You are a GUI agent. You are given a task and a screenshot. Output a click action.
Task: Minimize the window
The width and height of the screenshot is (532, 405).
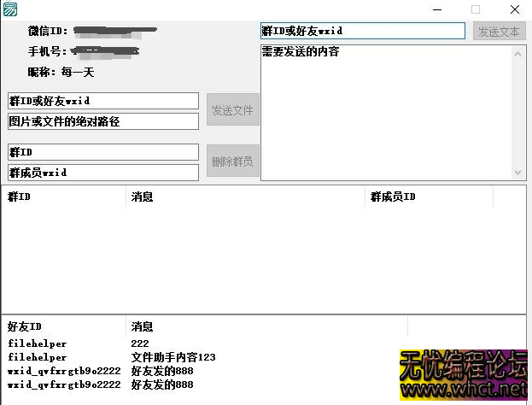[x=437, y=9]
